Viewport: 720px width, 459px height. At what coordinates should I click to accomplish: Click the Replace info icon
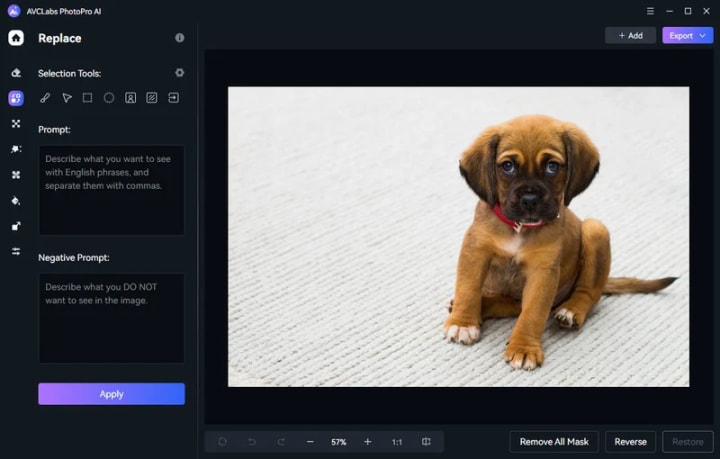pos(180,38)
